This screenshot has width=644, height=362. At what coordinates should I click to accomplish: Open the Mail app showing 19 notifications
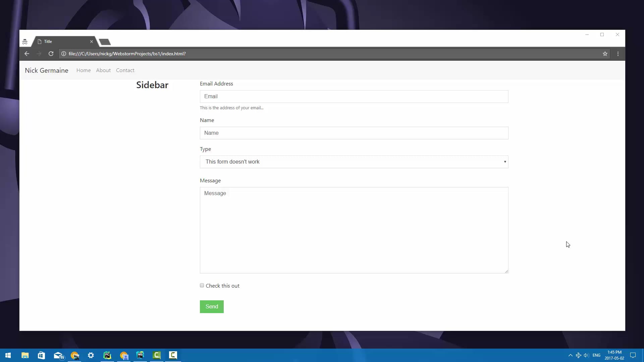(58, 355)
